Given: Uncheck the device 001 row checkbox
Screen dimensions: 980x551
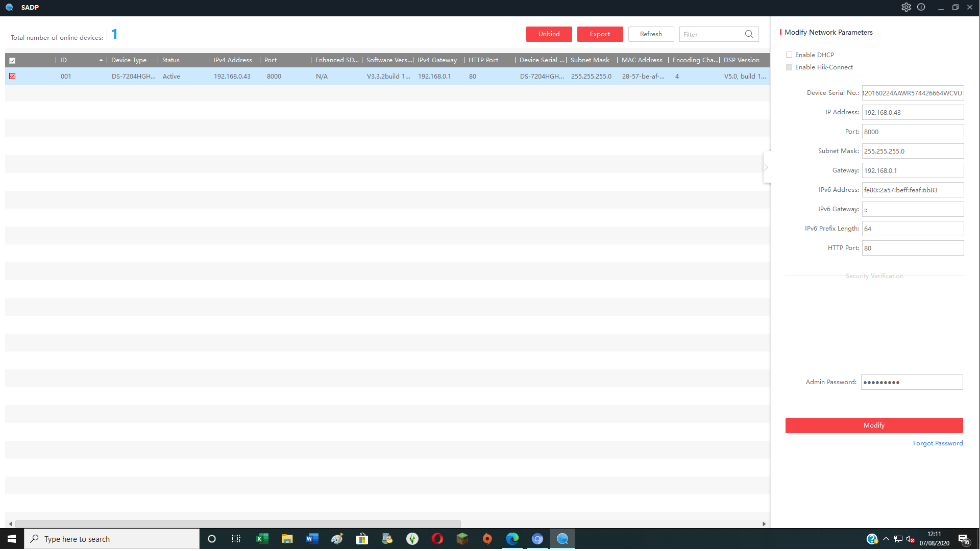Looking at the screenshot, I should pyautogui.click(x=12, y=76).
